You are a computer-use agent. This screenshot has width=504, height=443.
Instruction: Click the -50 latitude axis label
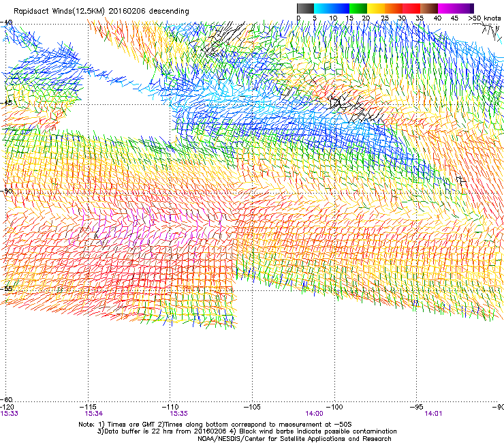coord(6,191)
